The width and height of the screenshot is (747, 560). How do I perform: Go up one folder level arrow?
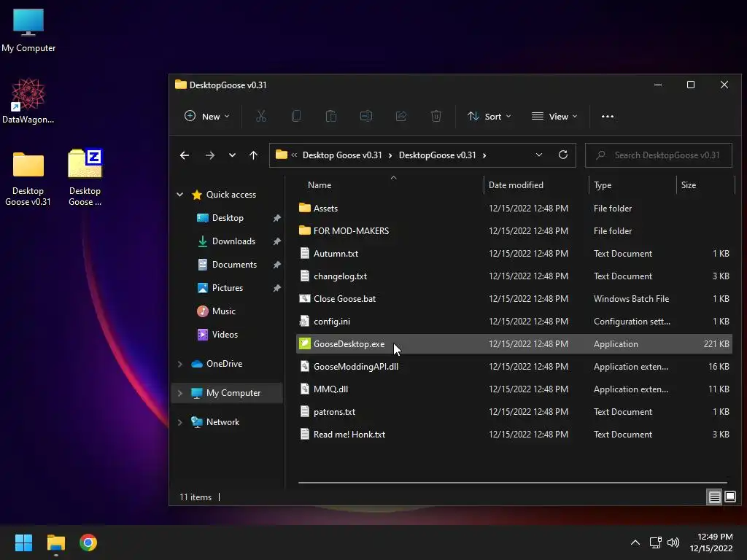253,155
